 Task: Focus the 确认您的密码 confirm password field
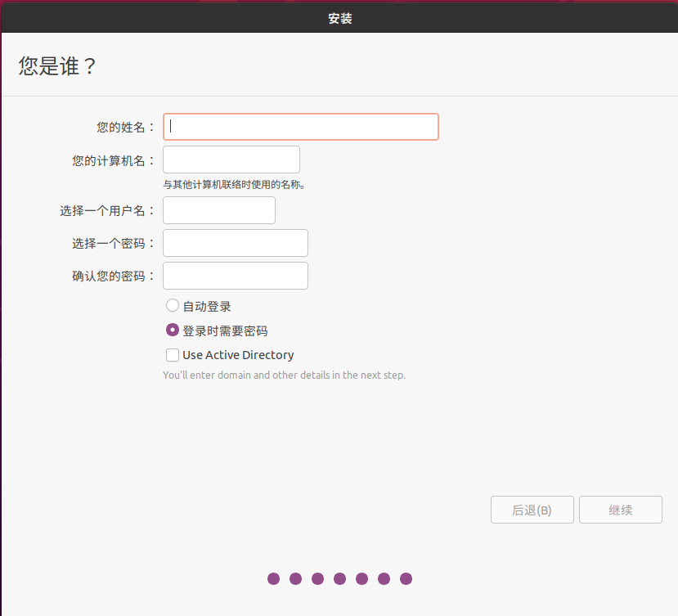coord(236,276)
